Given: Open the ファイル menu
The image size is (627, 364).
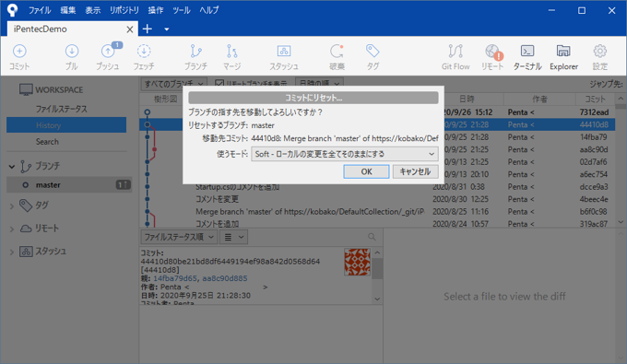Looking at the screenshot, I should tap(39, 10).
